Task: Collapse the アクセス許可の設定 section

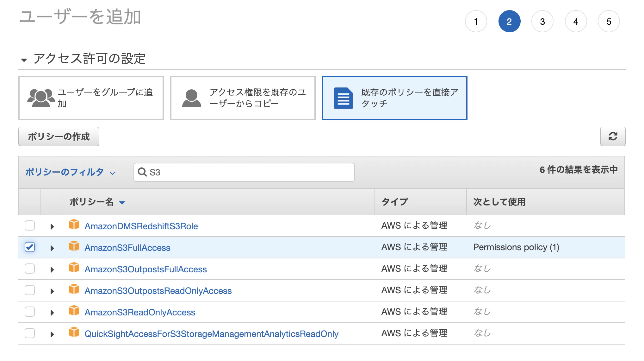Action: (24, 60)
